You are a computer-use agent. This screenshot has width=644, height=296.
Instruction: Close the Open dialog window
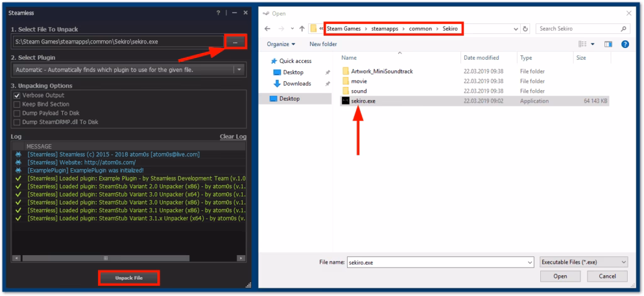coord(628,14)
